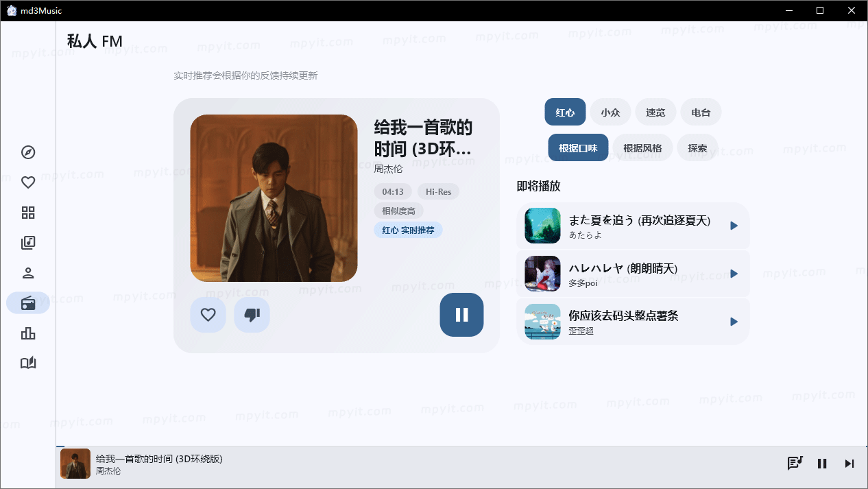Select the 速览 mode chip
This screenshot has width=868, height=489.
655,112
